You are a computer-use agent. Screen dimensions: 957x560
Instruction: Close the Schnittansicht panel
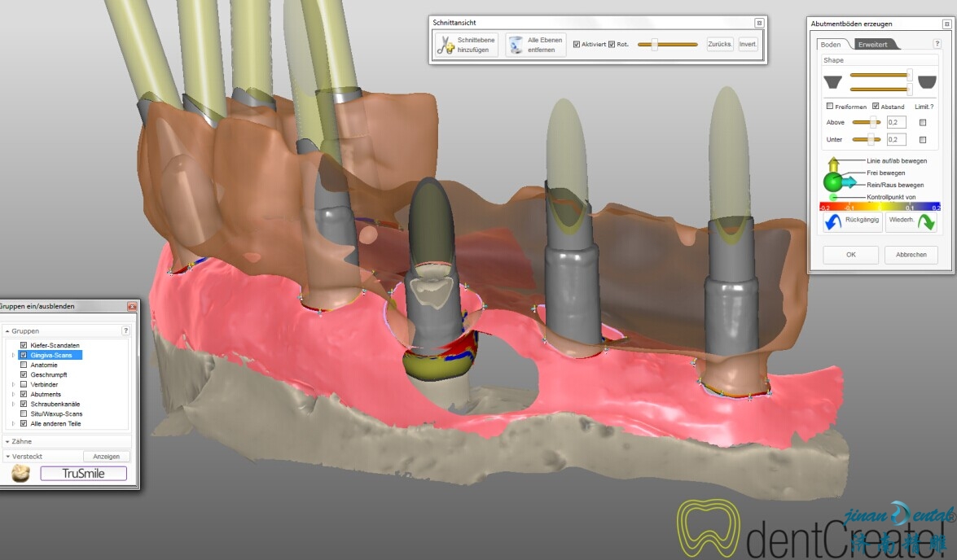point(759,23)
